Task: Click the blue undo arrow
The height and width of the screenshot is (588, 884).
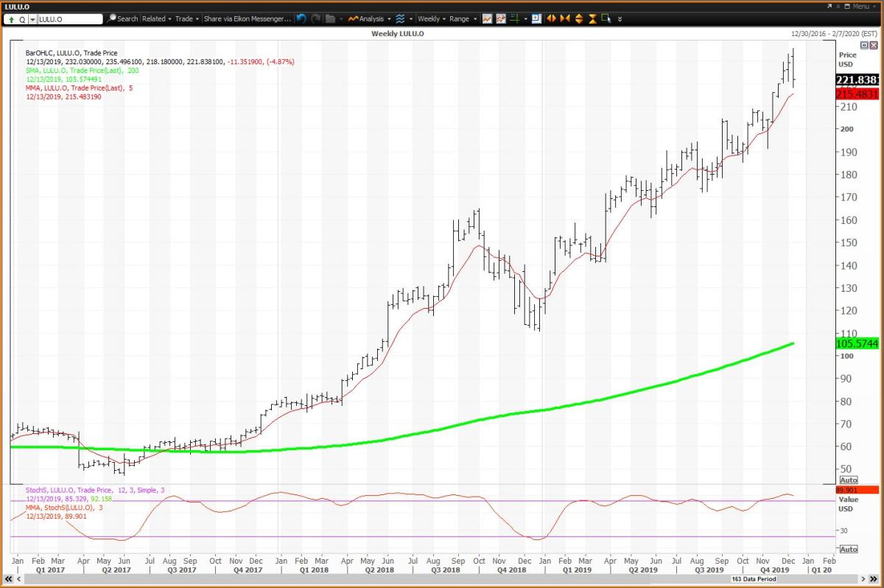Action: (x=301, y=18)
